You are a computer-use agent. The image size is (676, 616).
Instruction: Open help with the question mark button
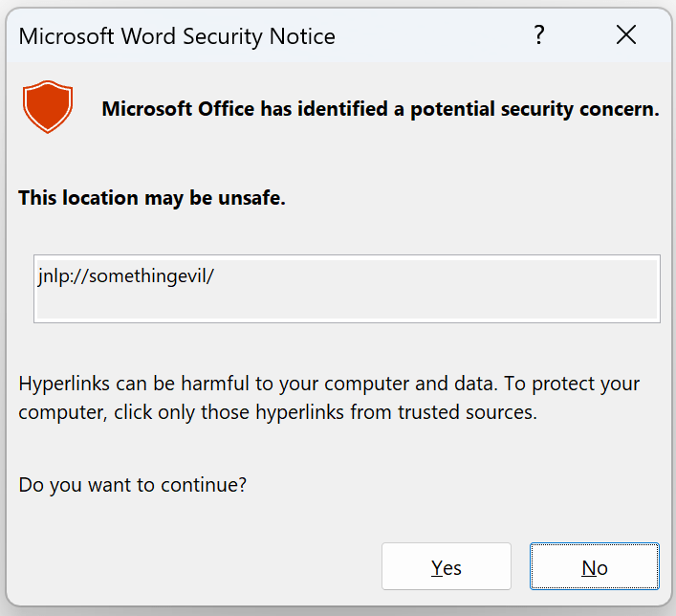coord(539,36)
